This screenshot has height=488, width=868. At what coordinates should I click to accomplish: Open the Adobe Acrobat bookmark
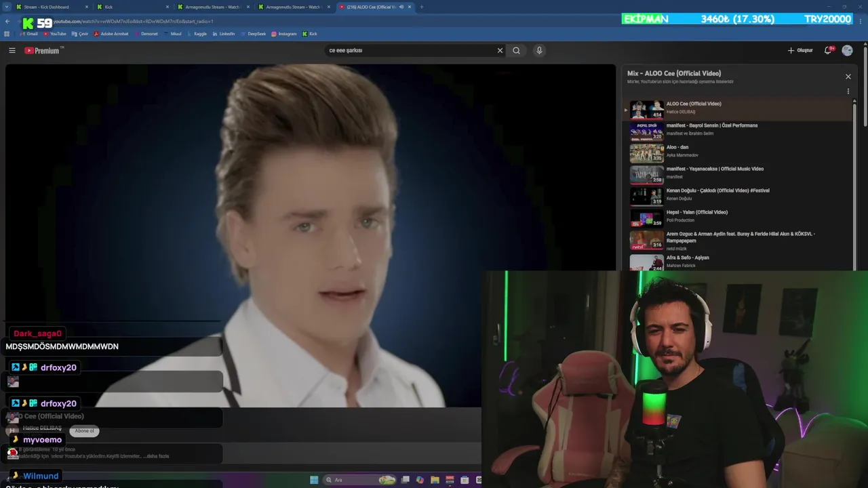coord(111,33)
